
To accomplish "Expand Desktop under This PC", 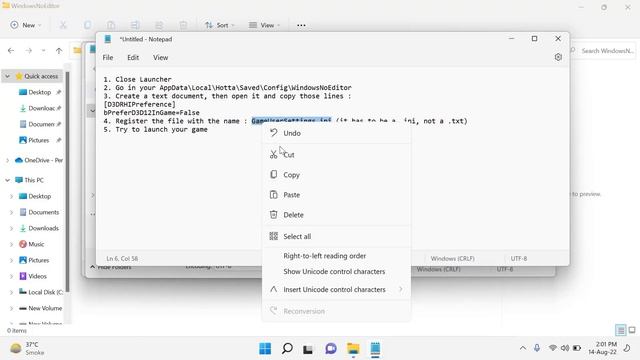I will pos(11,196).
